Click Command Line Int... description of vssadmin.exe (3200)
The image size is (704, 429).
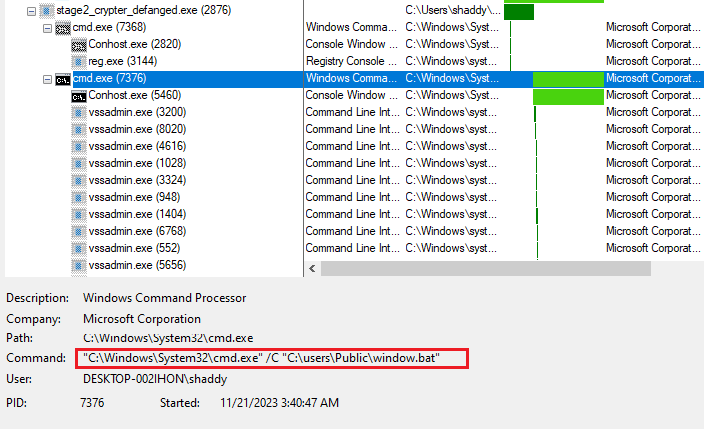[x=352, y=112]
